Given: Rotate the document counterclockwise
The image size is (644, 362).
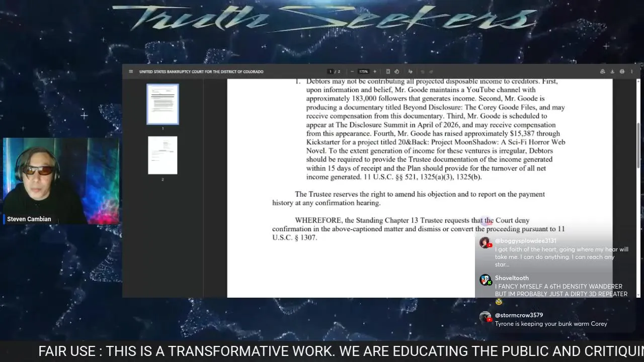Looking at the screenshot, I should point(397,71).
